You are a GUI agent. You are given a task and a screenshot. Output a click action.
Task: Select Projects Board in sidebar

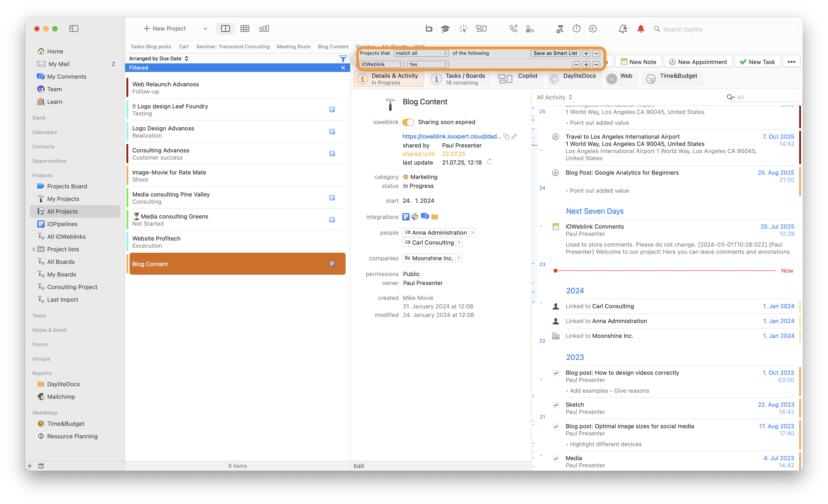67,186
